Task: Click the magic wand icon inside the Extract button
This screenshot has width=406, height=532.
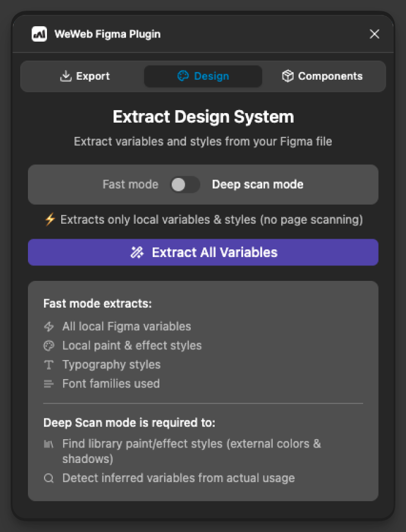Action: pos(137,252)
